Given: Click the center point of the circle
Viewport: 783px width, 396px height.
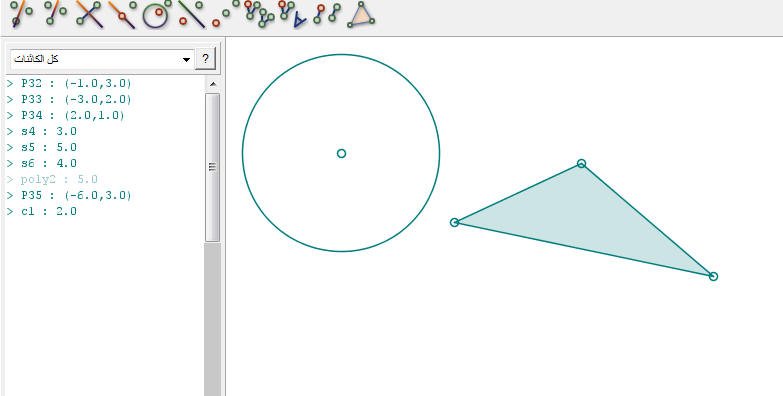Looking at the screenshot, I should pyautogui.click(x=341, y=153).
